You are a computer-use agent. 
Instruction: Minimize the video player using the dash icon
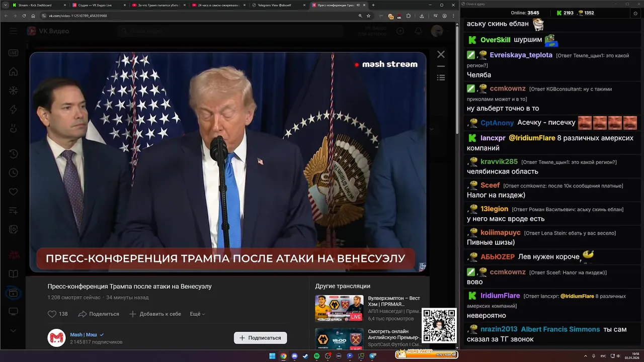click(441, 66)
